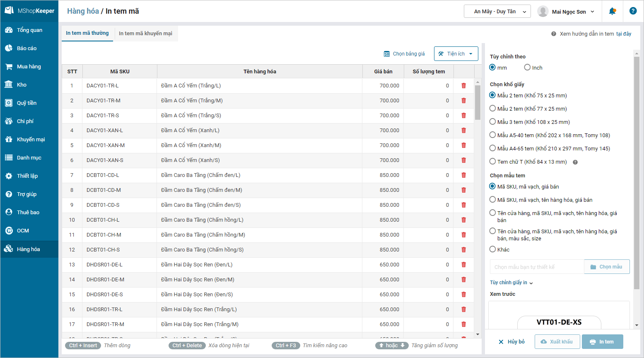
Task: Click the Chọn mẫu bạn tự thiết kế field
Action: [x=536, y=267]
